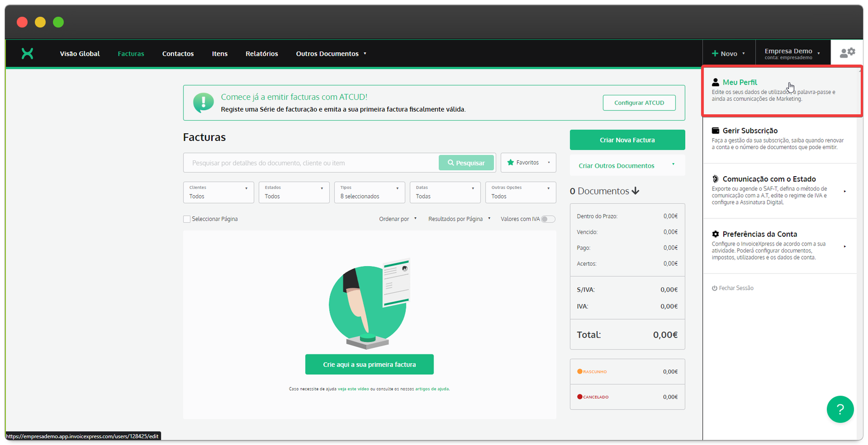Open the Clientes filter dropdown
Screen dimensions: 868x445
pyautogui.click(x=219, y=192)
